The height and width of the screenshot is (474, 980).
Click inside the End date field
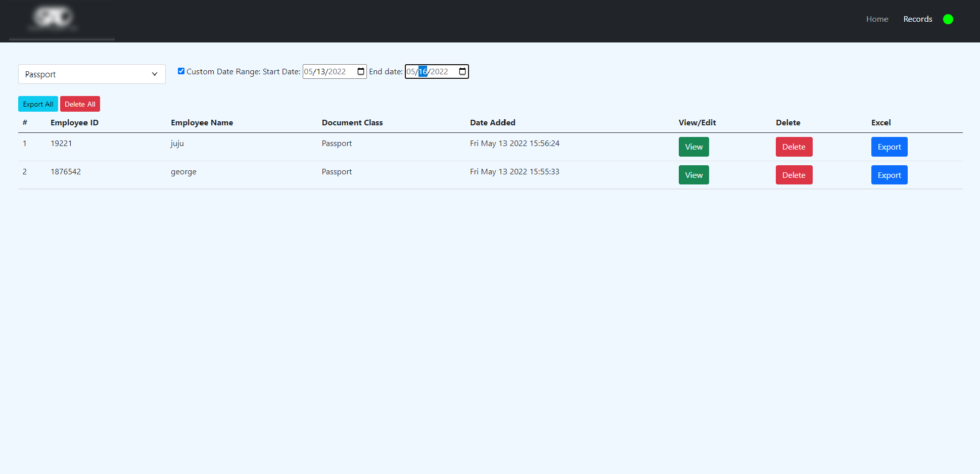point(432,71)
